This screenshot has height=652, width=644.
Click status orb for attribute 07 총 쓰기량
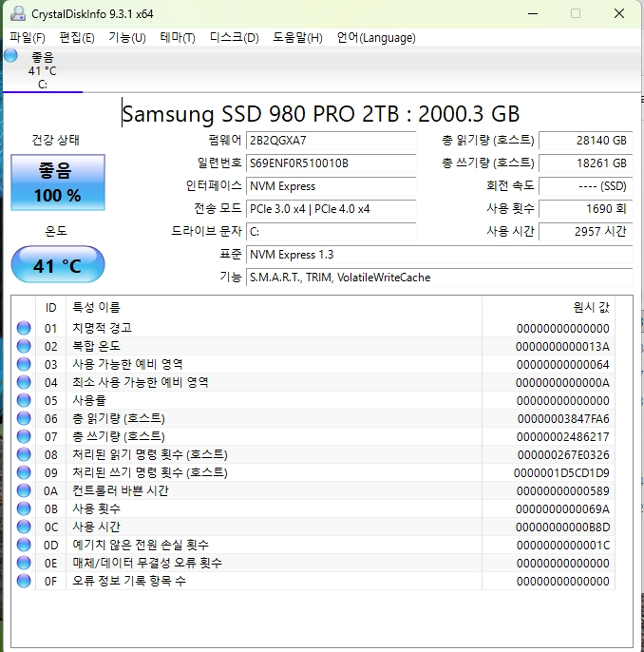(x=24, y=436)
